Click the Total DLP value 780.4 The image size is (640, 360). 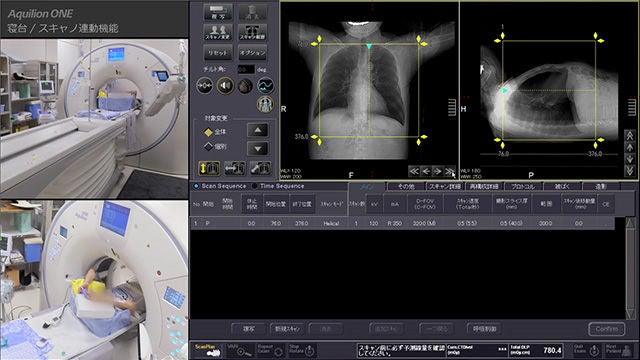click(x=552, y=351)
